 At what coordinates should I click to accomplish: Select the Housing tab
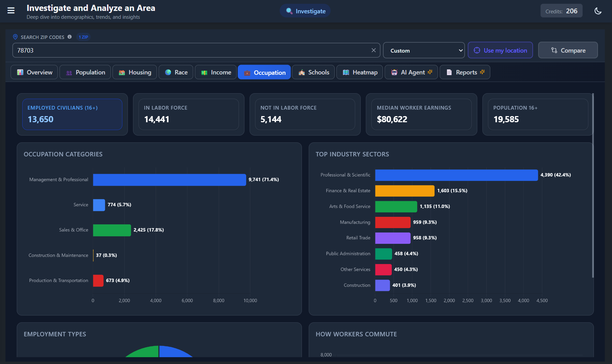(135, 72)
